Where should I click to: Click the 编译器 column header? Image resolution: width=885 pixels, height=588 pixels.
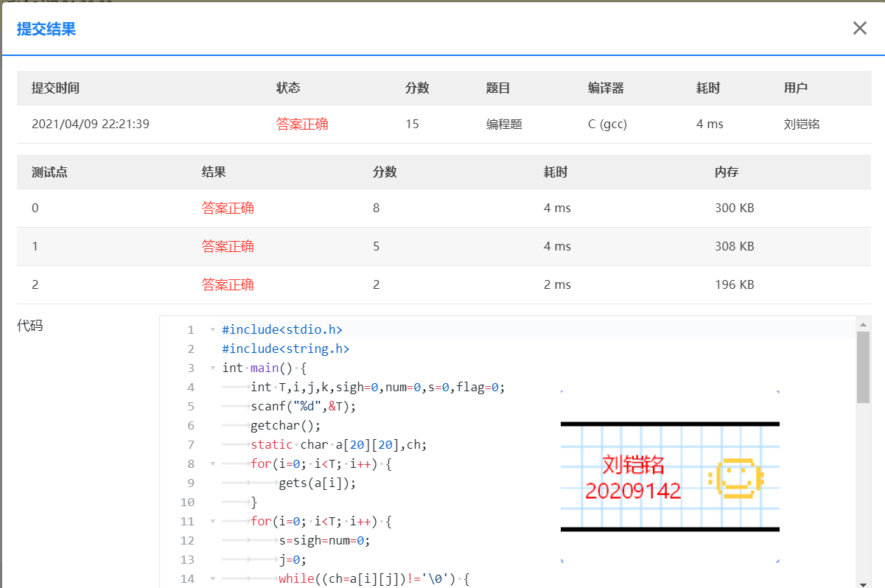tap(606, 88)
